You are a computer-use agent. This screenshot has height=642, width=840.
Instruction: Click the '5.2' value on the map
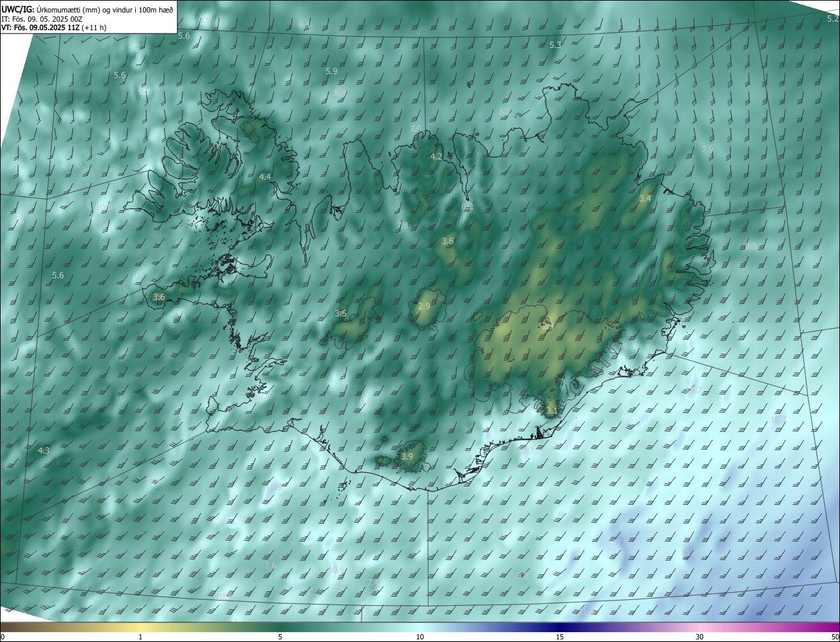coord(832,19)
